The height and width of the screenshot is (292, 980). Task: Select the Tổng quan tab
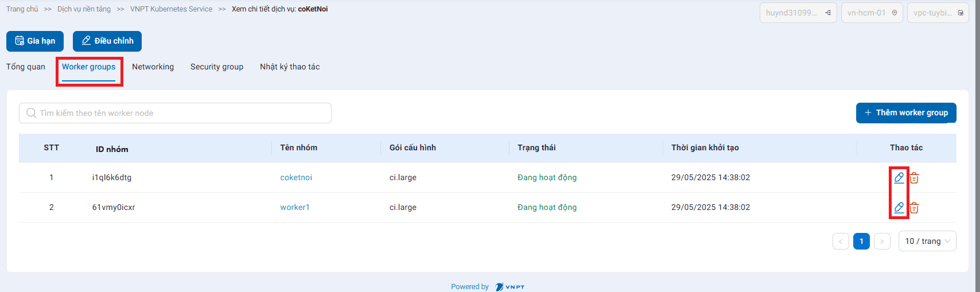pyautogui.click(x=26, y=67)
